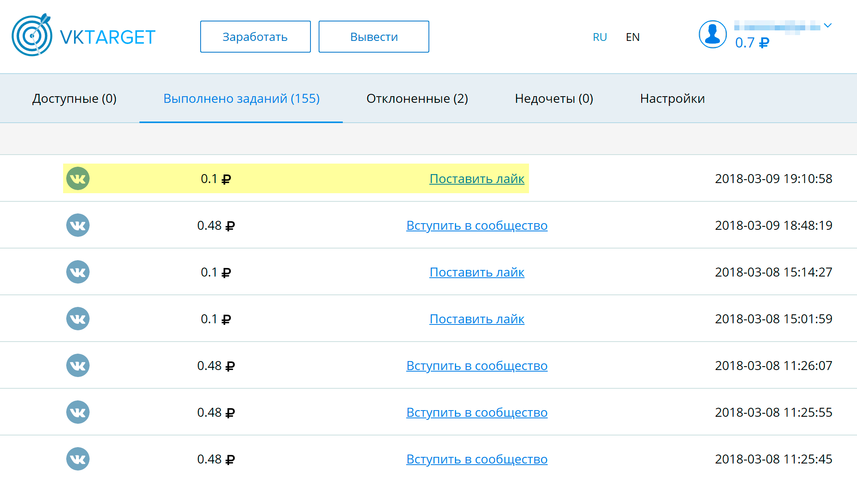Click the Заработать button
The height and width of the screenshot is (504, 857).
coord(256,37)
